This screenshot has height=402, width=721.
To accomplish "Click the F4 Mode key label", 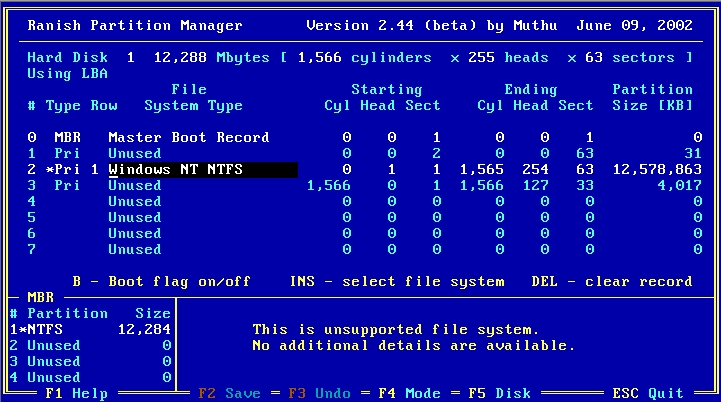I will point(410,394).
